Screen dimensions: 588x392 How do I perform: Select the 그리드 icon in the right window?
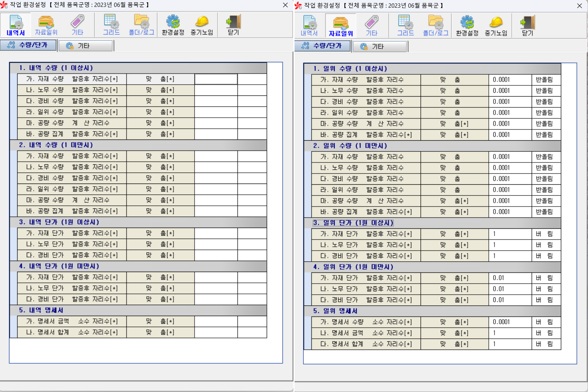[x=405, y=26]
